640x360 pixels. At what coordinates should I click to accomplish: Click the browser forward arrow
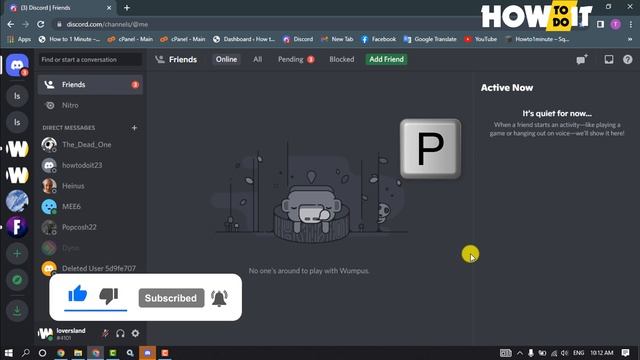(x=25, y=24)
